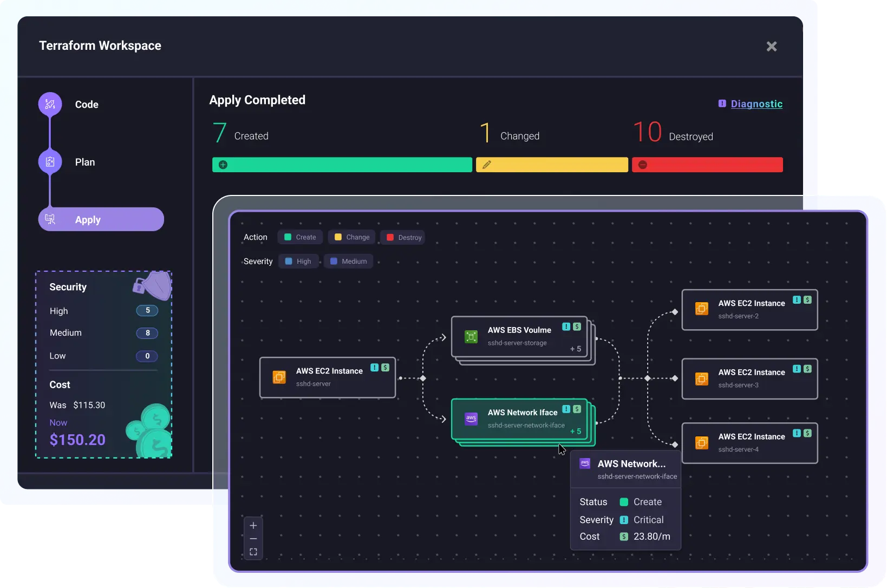The height and width of the screenshot is (588, 887).
Task: Click the purple AWS Network Iface icon
Action: pos(471,419)
